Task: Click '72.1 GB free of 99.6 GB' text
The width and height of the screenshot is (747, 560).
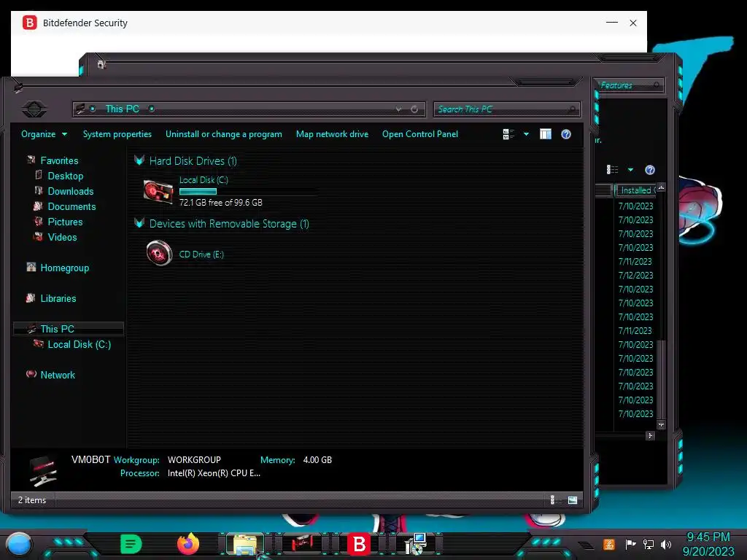Action: pyautogui.click(x=220, y=203)
